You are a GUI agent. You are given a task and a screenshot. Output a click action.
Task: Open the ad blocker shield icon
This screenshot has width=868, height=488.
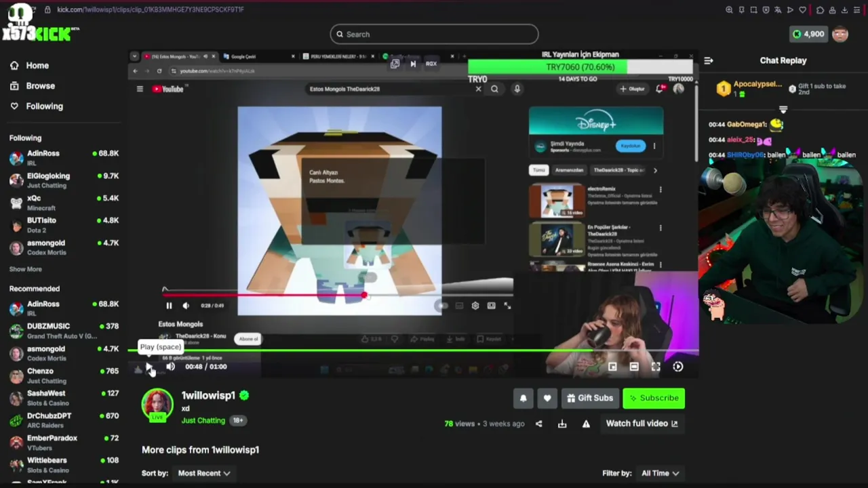click(766, 9)
